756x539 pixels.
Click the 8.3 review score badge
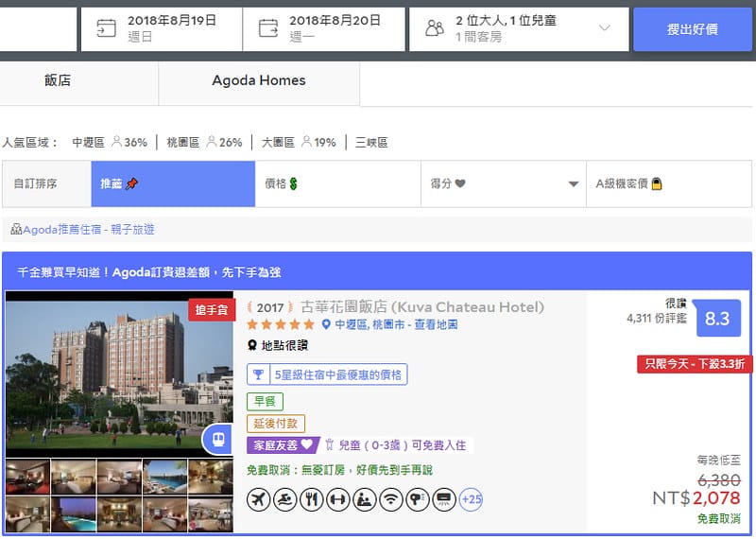pos(717,318)
